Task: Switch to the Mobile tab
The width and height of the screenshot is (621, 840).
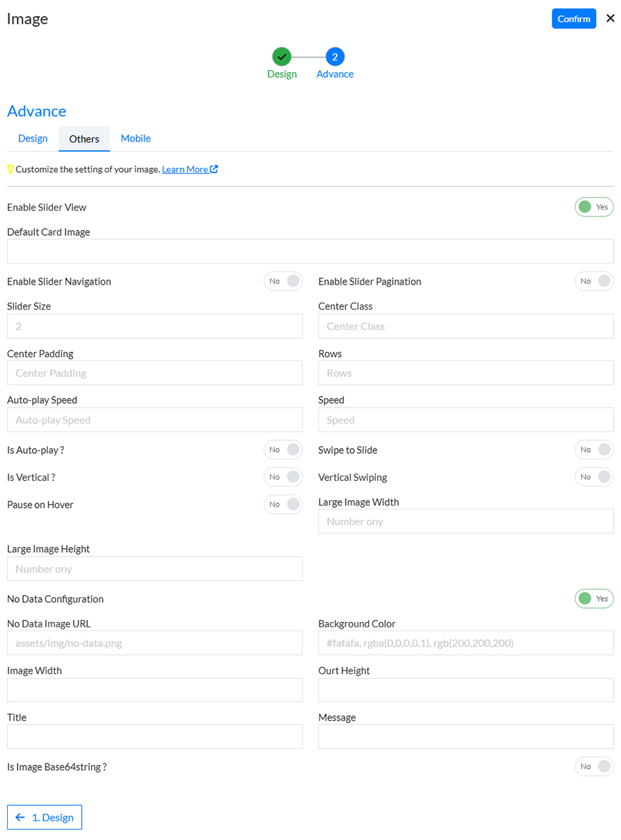Action: pyautogui.click(x=136, y=138)
